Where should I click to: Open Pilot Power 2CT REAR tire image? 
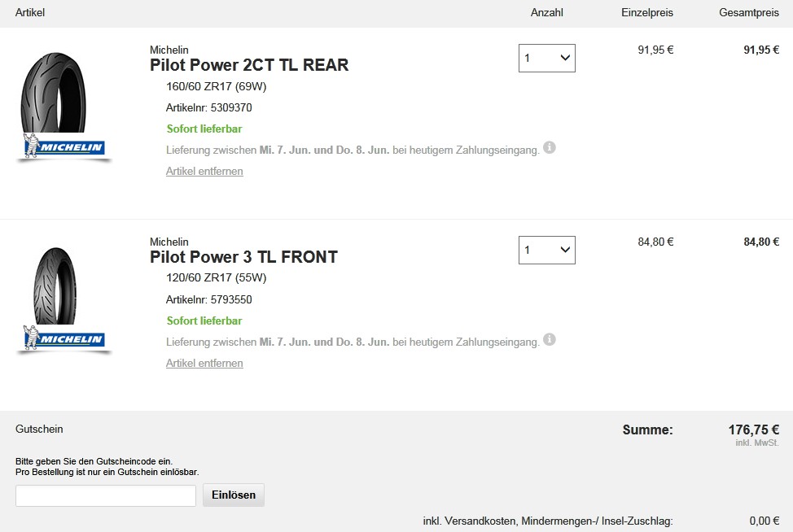(x=54, y=94)
